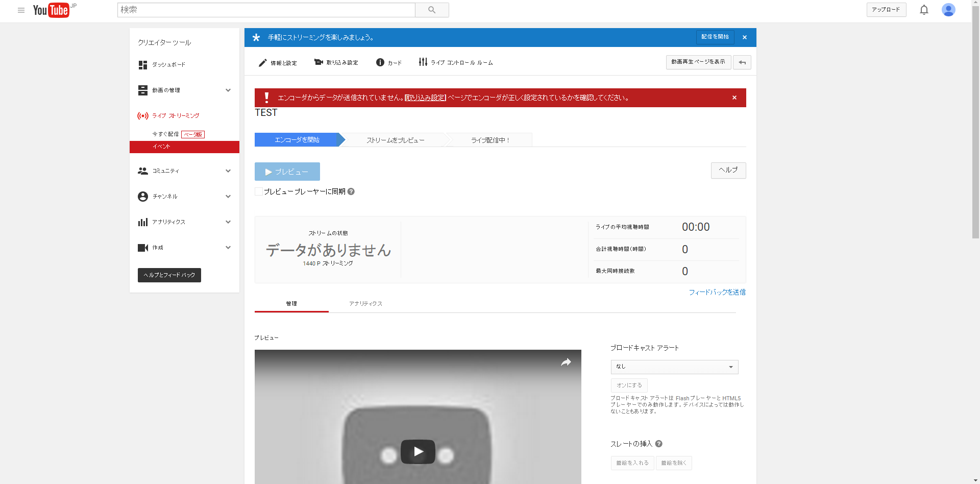The width and height of the screenshot is (980, 484).
Task: Click the info icon for カード
Action: pos(380,62)
